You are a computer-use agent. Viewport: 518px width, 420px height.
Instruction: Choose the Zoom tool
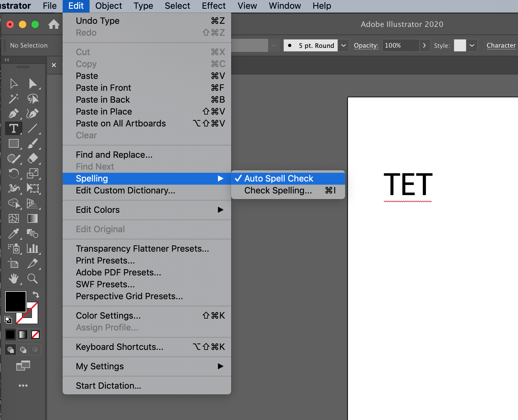click(x=32, y=279)
